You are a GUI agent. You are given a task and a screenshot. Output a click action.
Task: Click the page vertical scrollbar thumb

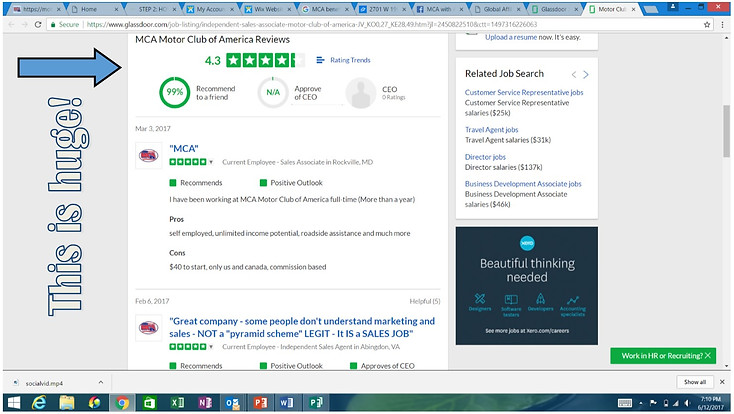point(726,131)
